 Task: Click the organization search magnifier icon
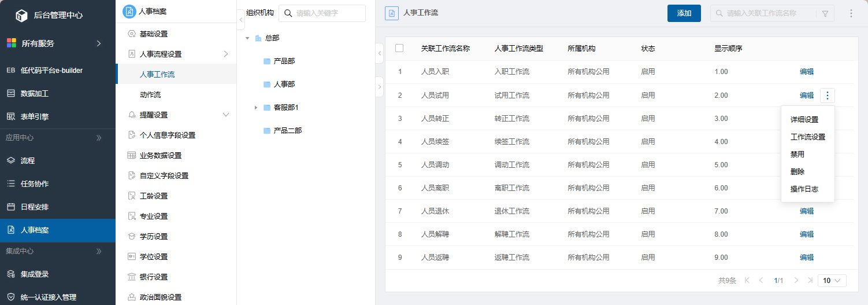point(288,13)
